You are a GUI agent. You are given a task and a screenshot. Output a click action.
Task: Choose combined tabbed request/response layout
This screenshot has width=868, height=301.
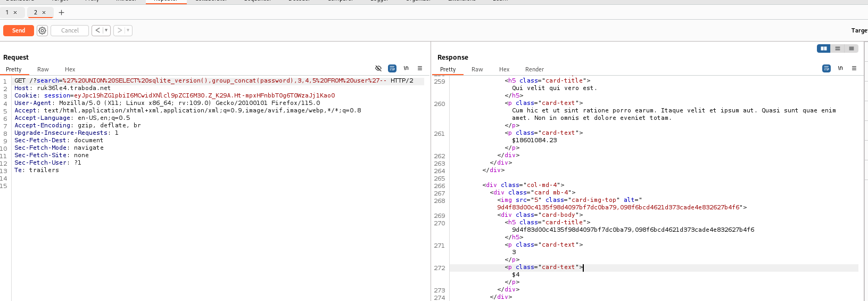pyautogui.click(x=852, y=48)
